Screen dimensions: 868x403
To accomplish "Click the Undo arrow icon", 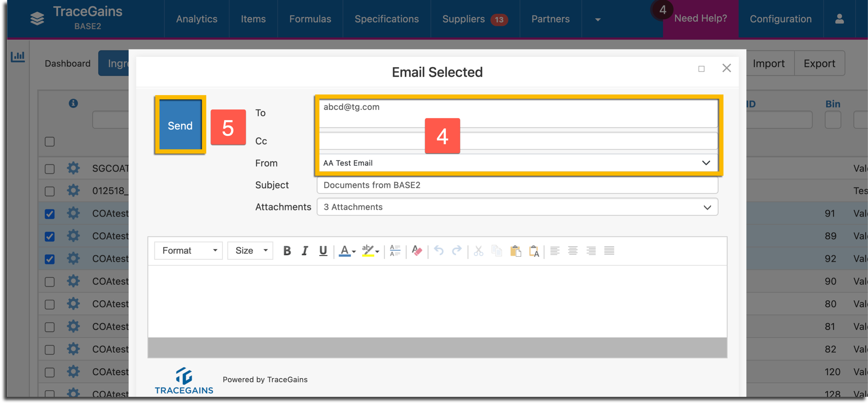I will (x=438, y=250).
